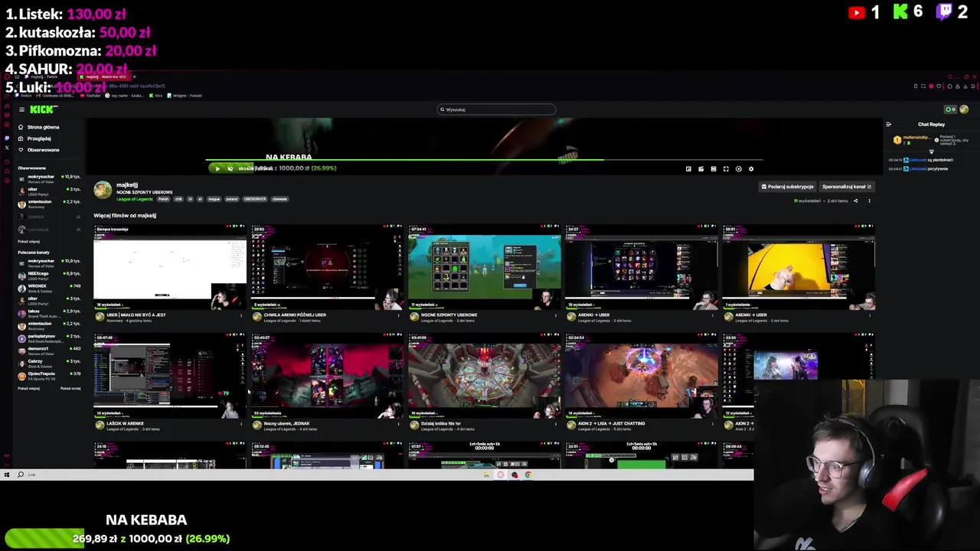Open options menu for UBER | MIAŁO NIE BYĆ video
The height and width of the screenshot is (551, 980).
click(241, 315)
